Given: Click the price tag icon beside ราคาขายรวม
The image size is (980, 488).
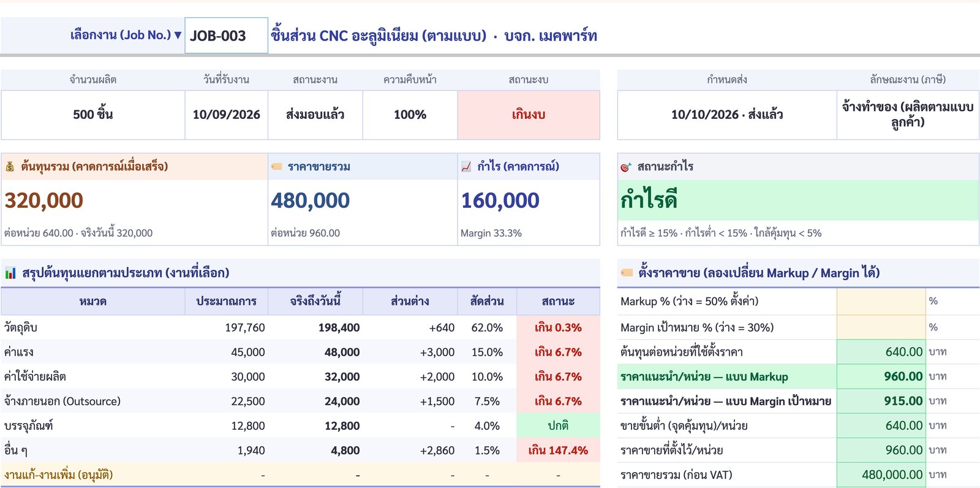Looking at the screenshot, I should point(277,167).
